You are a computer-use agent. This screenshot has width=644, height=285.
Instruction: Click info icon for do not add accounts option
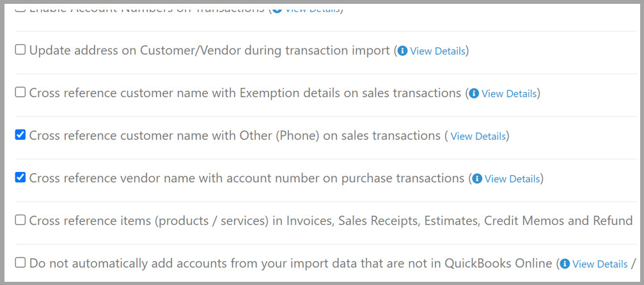565,264
